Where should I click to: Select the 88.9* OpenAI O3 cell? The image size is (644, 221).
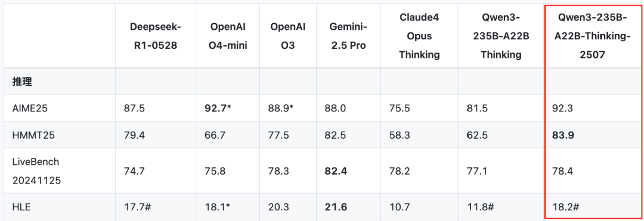(280, 108)
